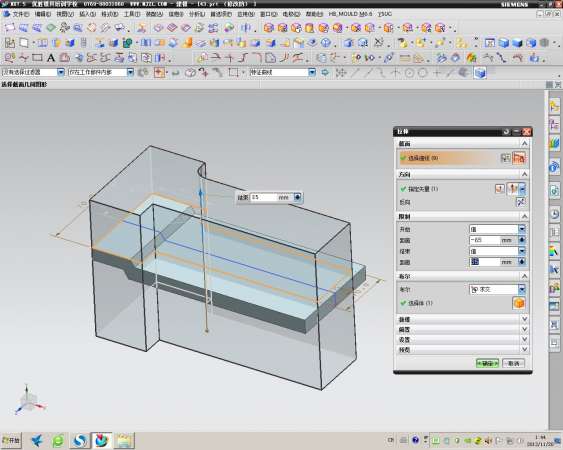Click the sketch section icon in Extrude dialog

click(x=506, y=158)
